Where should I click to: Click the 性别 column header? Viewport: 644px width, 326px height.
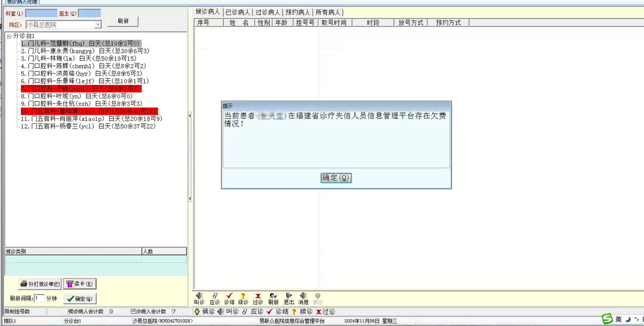click(x=263, y=23)
